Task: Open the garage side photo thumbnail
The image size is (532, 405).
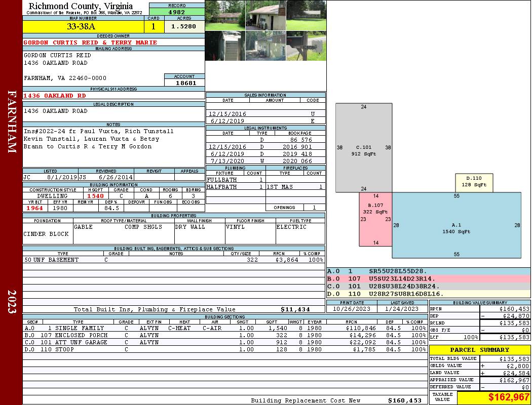Action: (x=265, y=16)
